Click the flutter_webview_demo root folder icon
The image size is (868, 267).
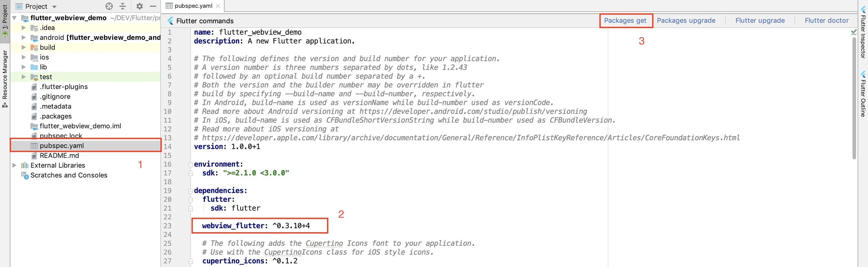click(x=25, y=18)
